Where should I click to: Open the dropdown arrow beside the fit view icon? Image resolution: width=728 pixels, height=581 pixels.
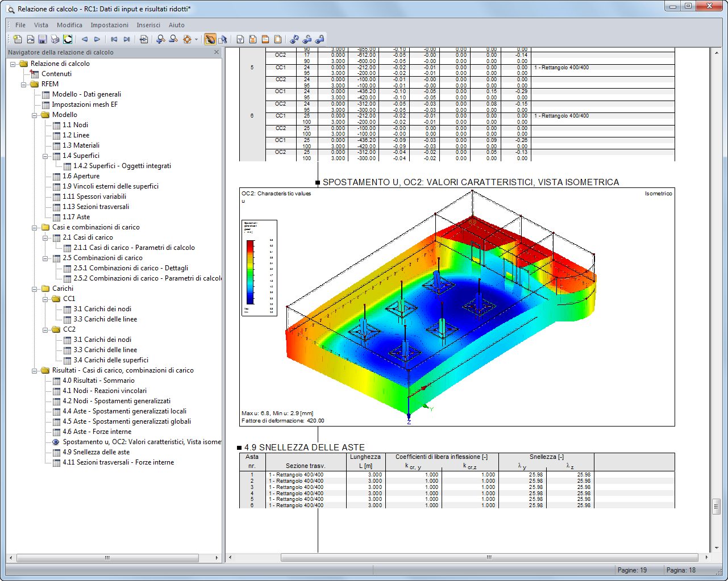coord(196,39)
